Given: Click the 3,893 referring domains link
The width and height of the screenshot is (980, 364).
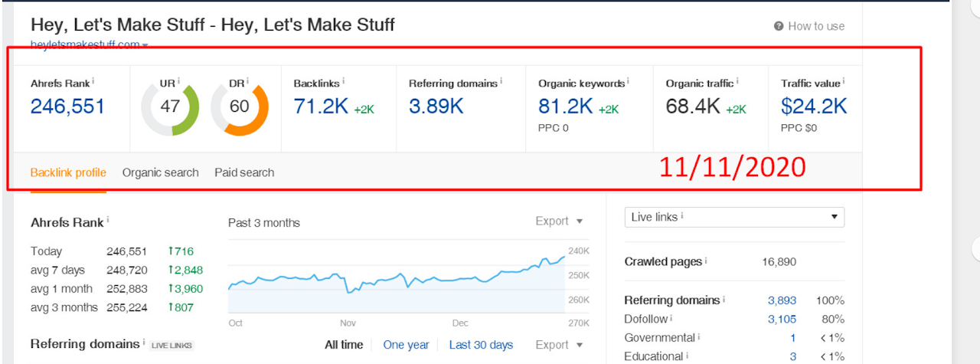Looking at the screenshot, I should [x=782, y=300].
